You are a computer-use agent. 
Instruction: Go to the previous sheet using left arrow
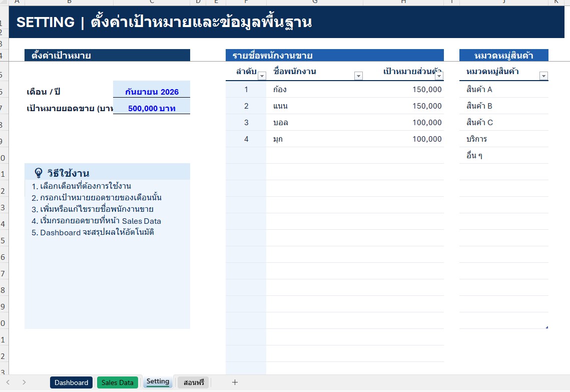tap(8, 382)
